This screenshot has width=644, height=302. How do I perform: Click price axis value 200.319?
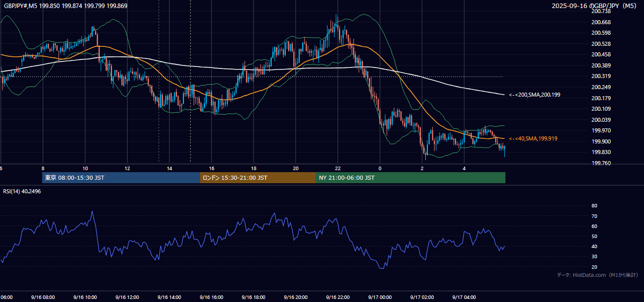coord(601,76)
